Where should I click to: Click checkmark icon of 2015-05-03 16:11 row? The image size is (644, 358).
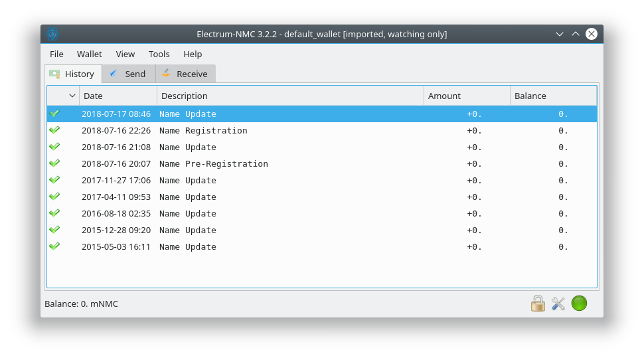coord(54,246)
